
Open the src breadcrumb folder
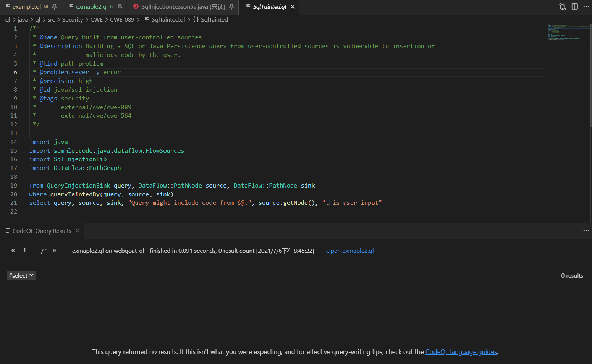[x=51, y=20]
